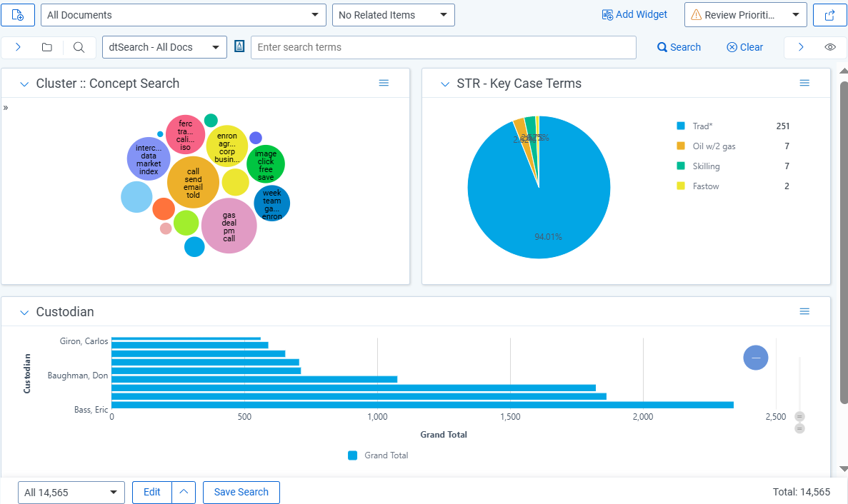Click the Search button

tap(679, 47)
